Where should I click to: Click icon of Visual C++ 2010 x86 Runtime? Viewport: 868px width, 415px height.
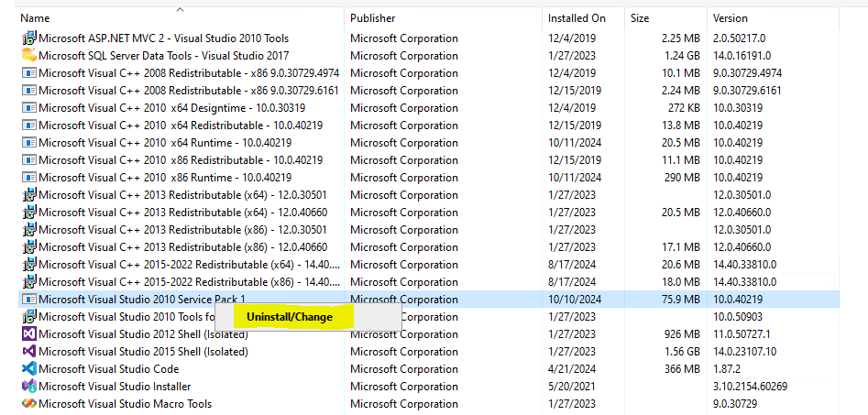pyautogui.click(x=28, y=178)
